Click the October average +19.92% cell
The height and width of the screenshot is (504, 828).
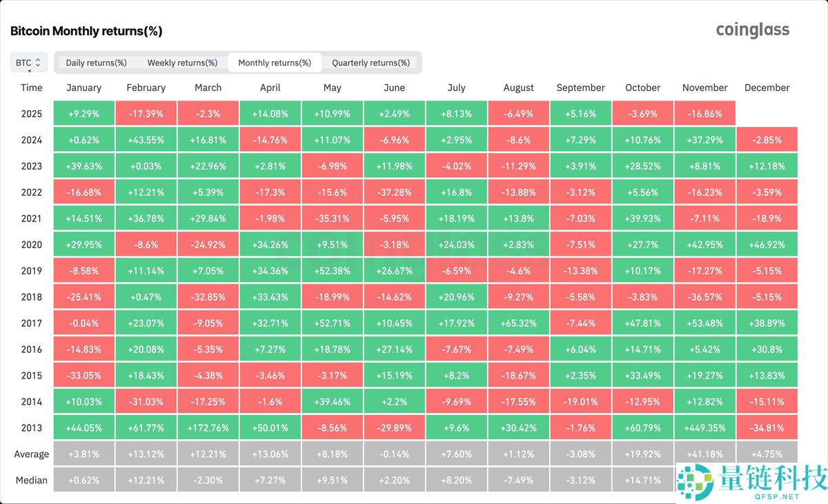pos(642,454)
